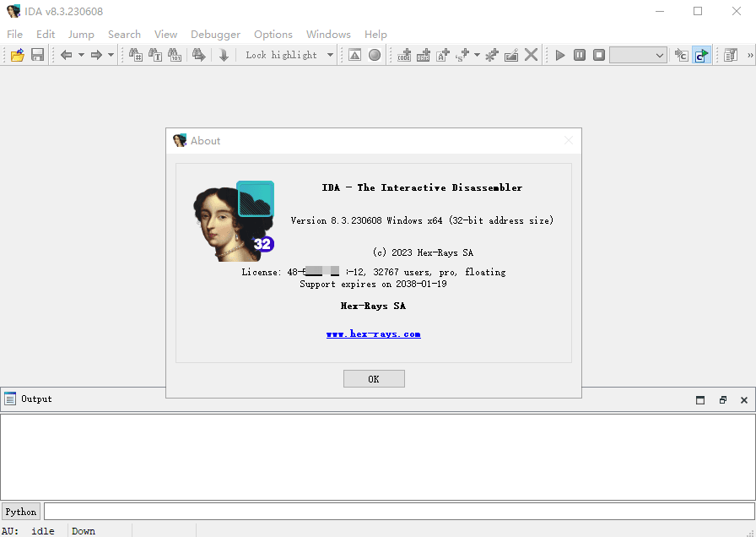Open the debugger selection combo box
This screenshot has width=756, height=537.
click(639, 55)
